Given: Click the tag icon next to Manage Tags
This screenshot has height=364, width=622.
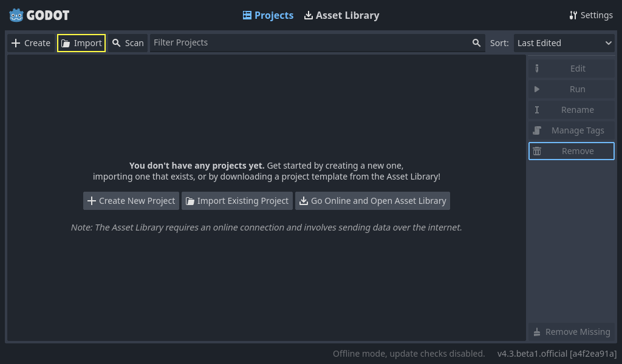Looking at the screenshot, I should (x=537, y=130).
